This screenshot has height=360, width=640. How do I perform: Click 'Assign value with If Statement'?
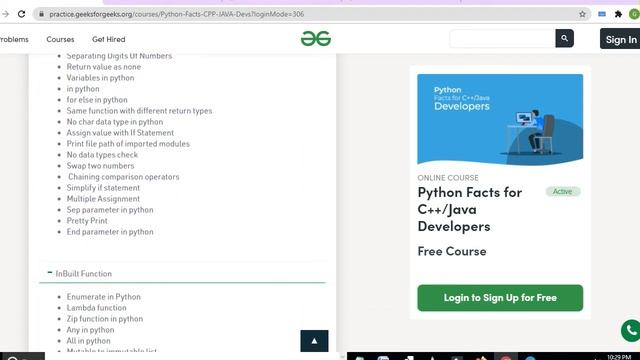(120, 133)
